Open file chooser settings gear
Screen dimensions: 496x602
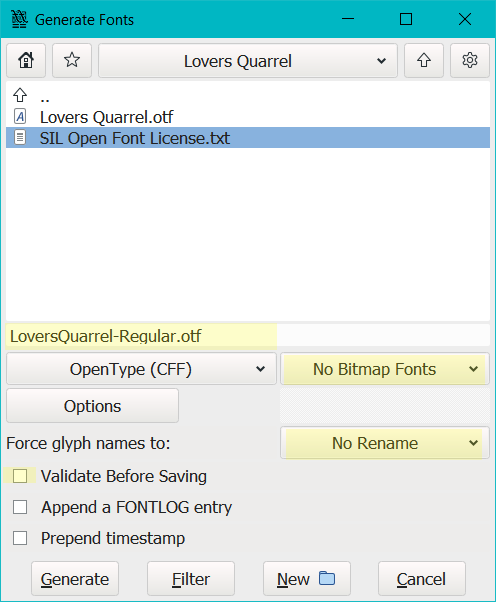(x=470, y=61)
